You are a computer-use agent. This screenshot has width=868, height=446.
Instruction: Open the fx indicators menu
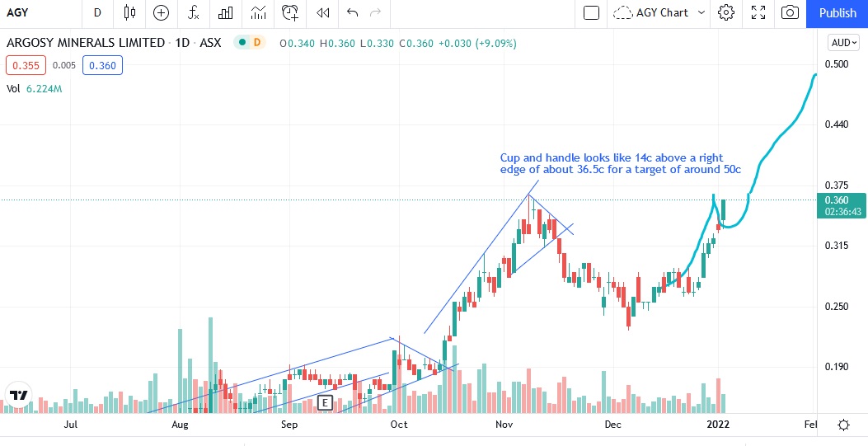pyautogui.click(x=193, y=12)
